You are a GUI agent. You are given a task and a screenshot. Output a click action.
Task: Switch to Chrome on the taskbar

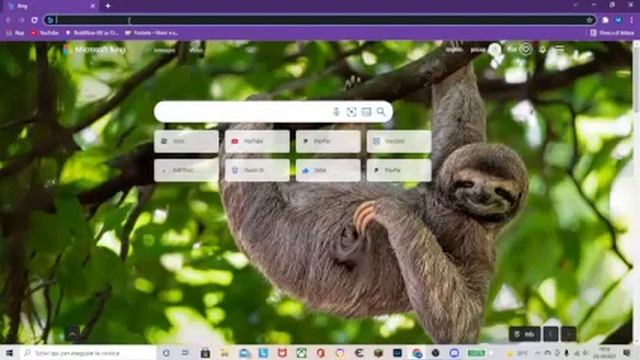pos(417,353)
